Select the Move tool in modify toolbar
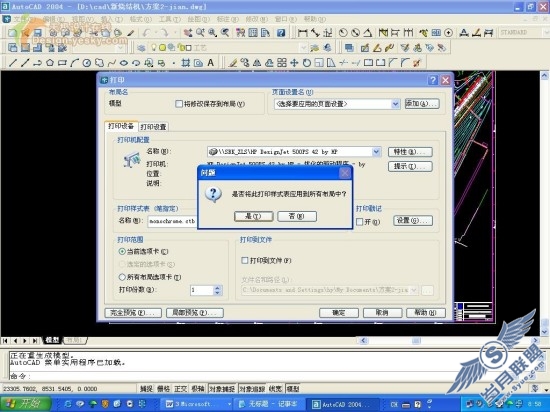 (x=294, y=63)
